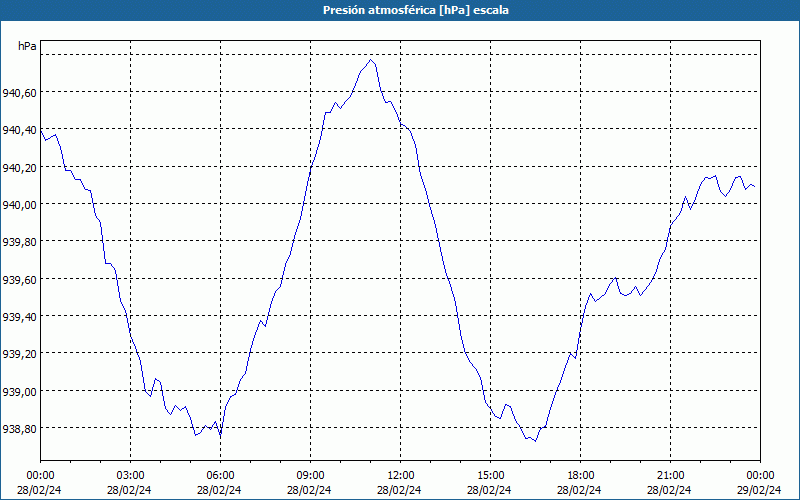The height and width of the screenshot is (500, 800).
Task: Click the 29/02/24 date label
Action: click(x=760, y=490)
